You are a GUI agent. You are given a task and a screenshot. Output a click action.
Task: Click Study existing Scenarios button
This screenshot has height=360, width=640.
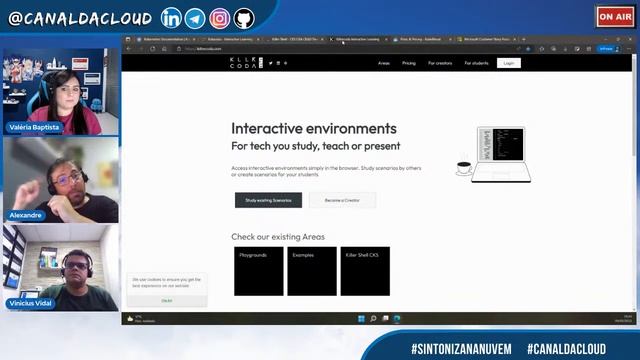268,200
